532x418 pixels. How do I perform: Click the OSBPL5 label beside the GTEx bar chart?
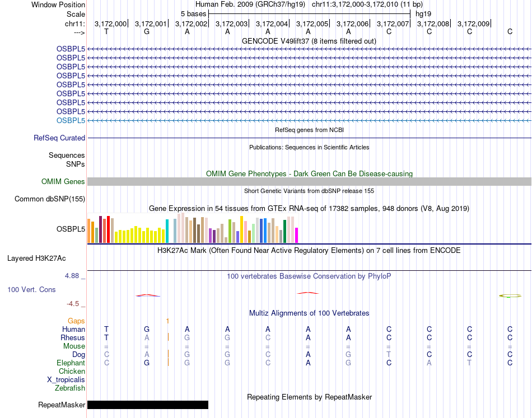click(x=71, y=229)
